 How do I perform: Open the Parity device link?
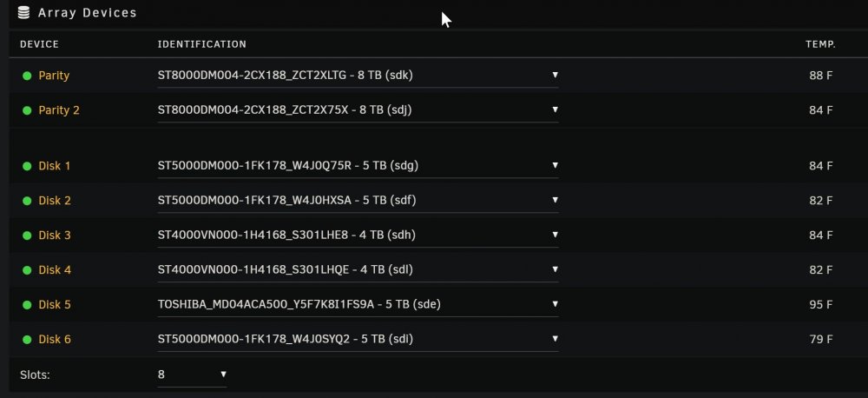(x=54, y=76)
